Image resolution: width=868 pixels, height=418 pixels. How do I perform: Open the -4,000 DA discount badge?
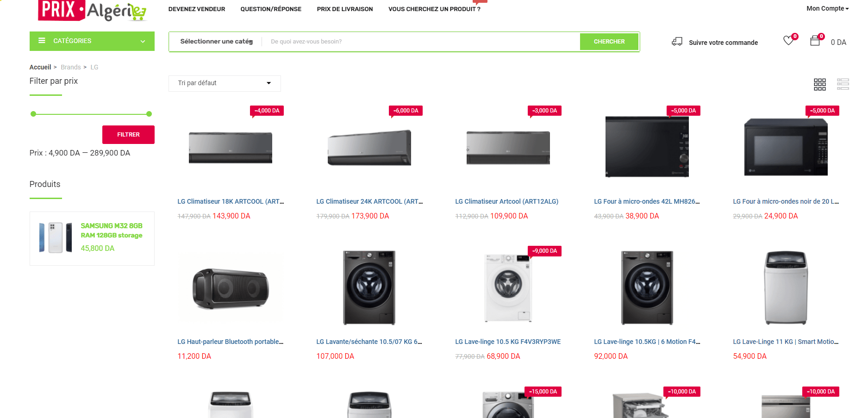[267, 111]
